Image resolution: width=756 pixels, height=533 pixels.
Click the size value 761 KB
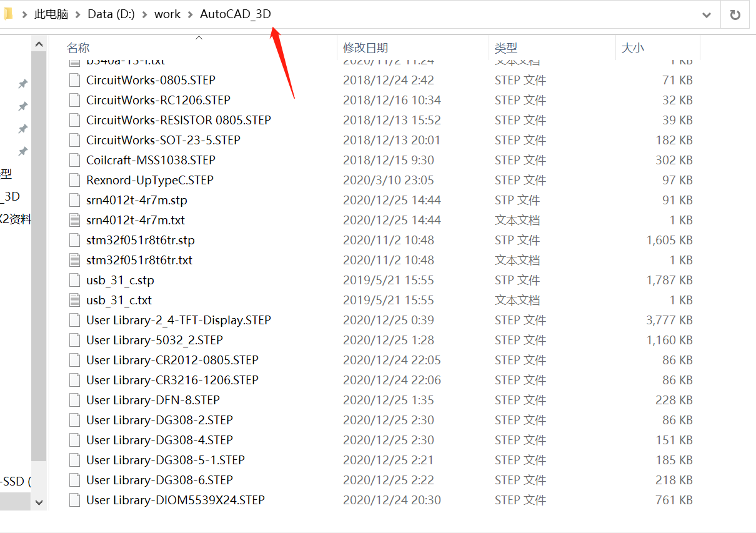pyautogui.click(x=674, y=500)
